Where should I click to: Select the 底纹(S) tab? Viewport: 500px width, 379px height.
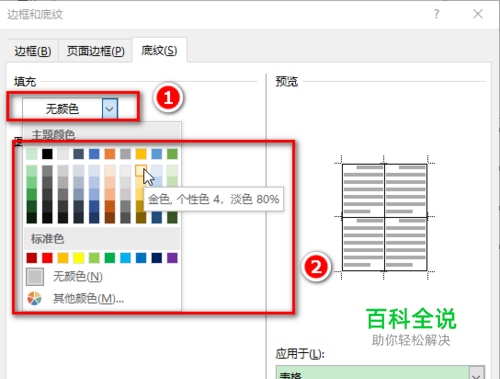159,50
